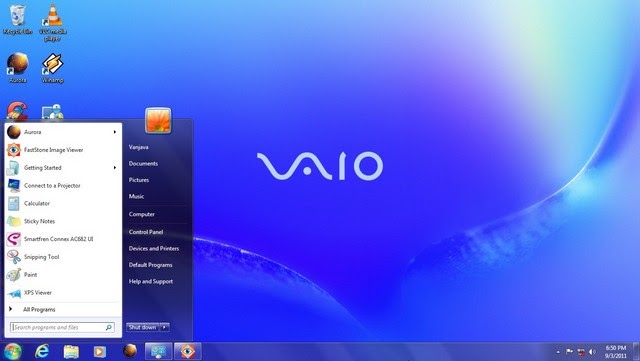Click Show desktop button at taskbar end
640x361 pixels.
click(x=636, y=352)
